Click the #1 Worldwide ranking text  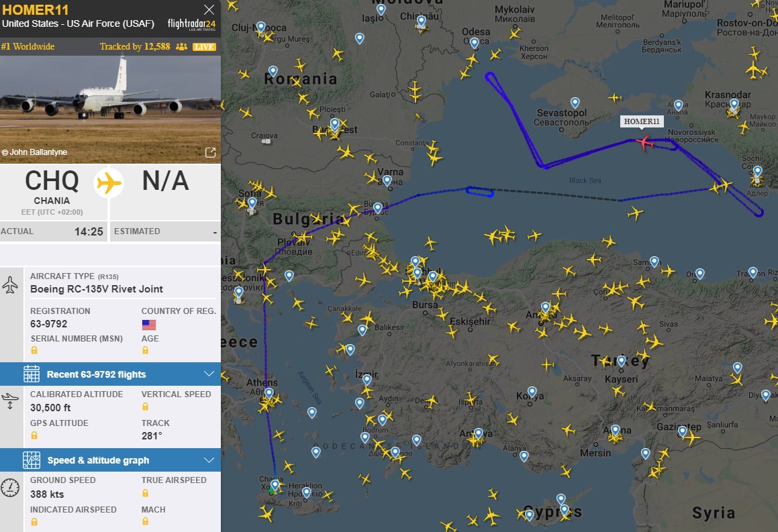click(x=28, y=46)
